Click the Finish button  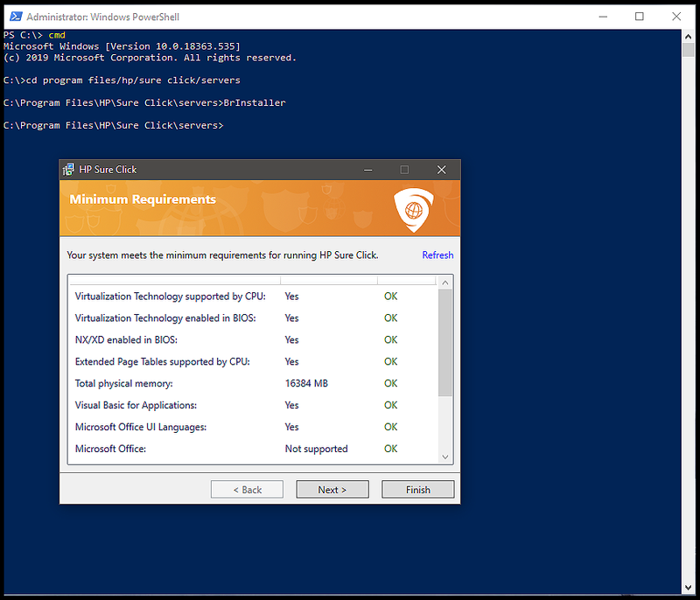tap(417, 490)
